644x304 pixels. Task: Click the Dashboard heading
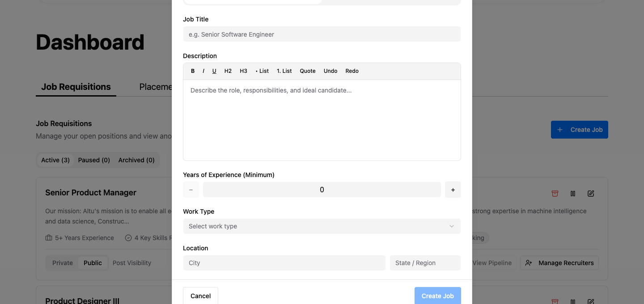click(90, 42)
